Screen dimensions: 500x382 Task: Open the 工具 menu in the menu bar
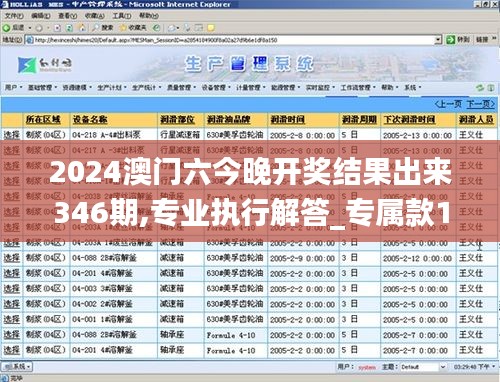click(x=121, y=16)
